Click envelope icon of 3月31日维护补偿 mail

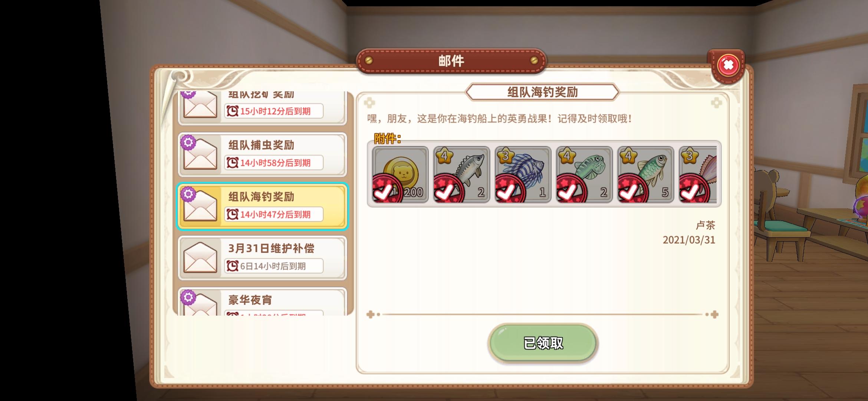point(200,257)
